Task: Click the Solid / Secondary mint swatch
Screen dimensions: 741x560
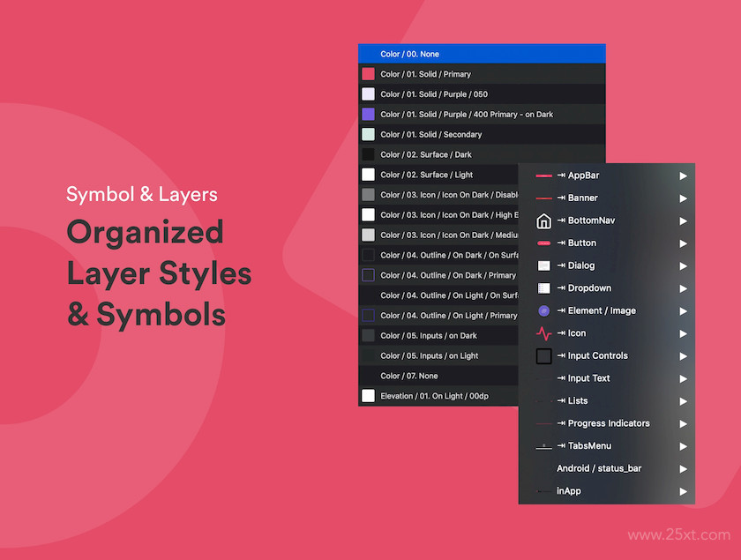Action: [368, 134]
